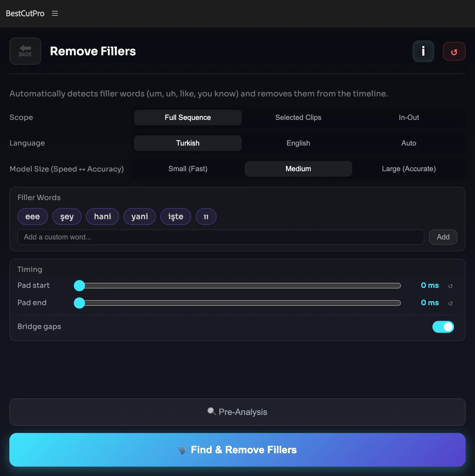Disable the Bridge gaps toggle
Image resolution: width=475 pixels, height=476 pixels.
pos(443,326)
